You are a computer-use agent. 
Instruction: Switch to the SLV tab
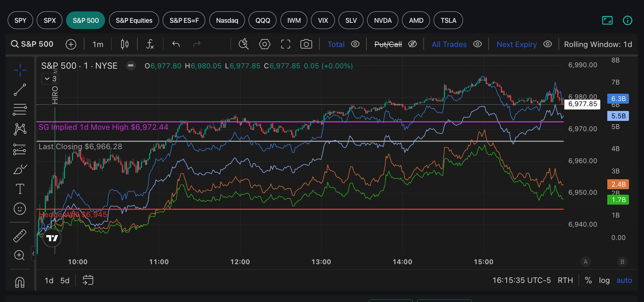point(351,20)
